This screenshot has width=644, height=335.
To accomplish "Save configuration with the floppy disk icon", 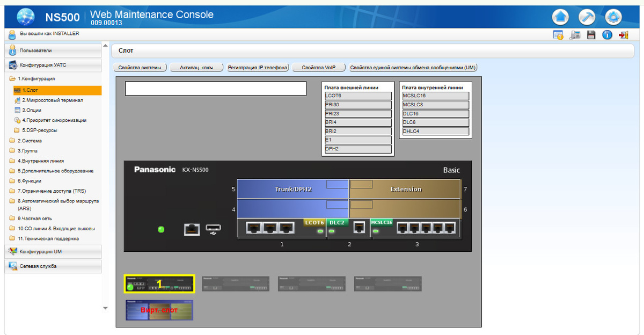I will [591, 35].
